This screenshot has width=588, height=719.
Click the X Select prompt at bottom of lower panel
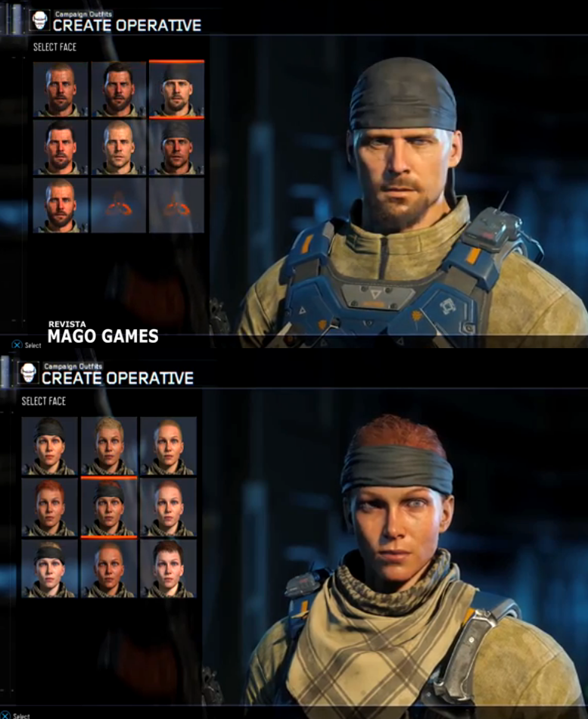coord(15,715)
